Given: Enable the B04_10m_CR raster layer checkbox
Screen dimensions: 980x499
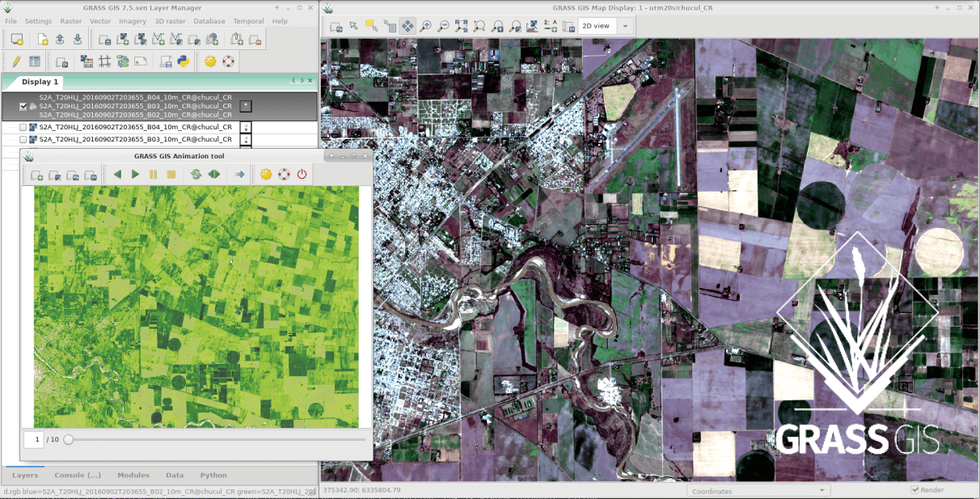Looking at the screenshot, I should click(23, 127).
